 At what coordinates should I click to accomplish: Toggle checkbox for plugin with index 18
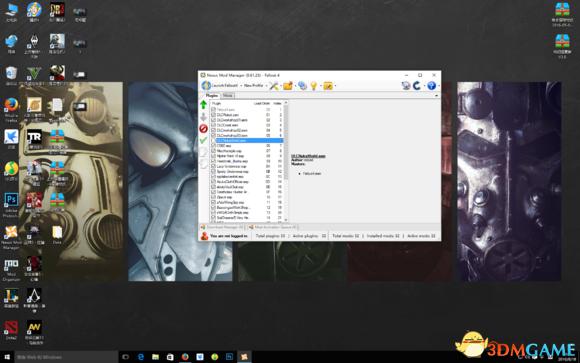click(x=213, y=202)
